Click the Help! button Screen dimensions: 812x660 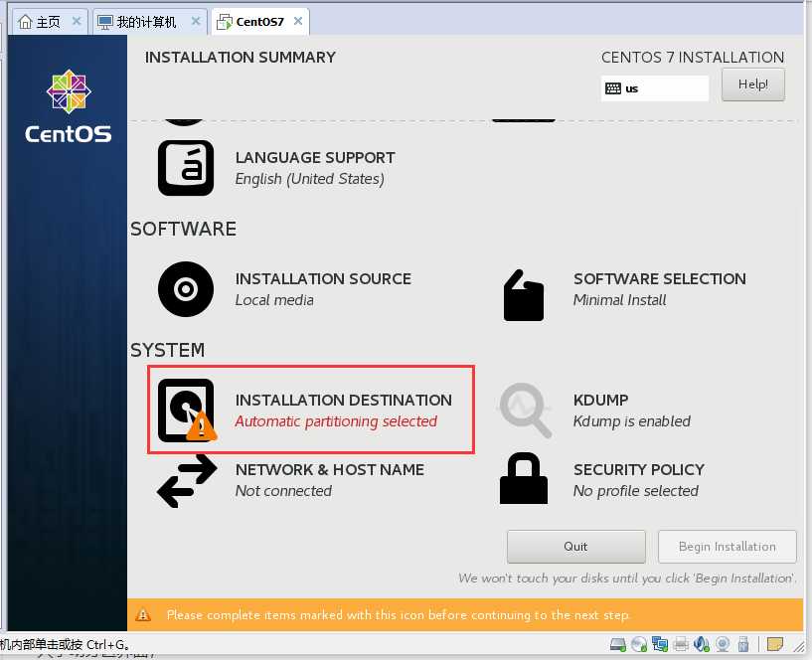[x=753, y=84]
